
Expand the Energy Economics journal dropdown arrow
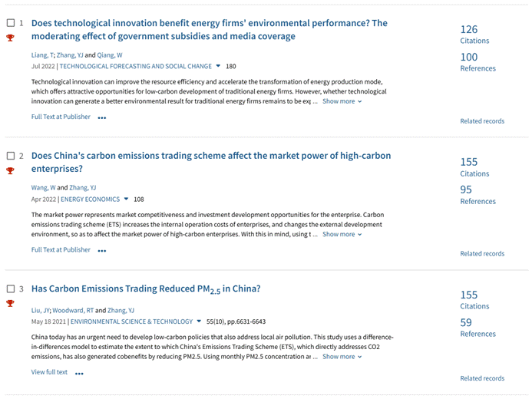click(x=127, y=199)
